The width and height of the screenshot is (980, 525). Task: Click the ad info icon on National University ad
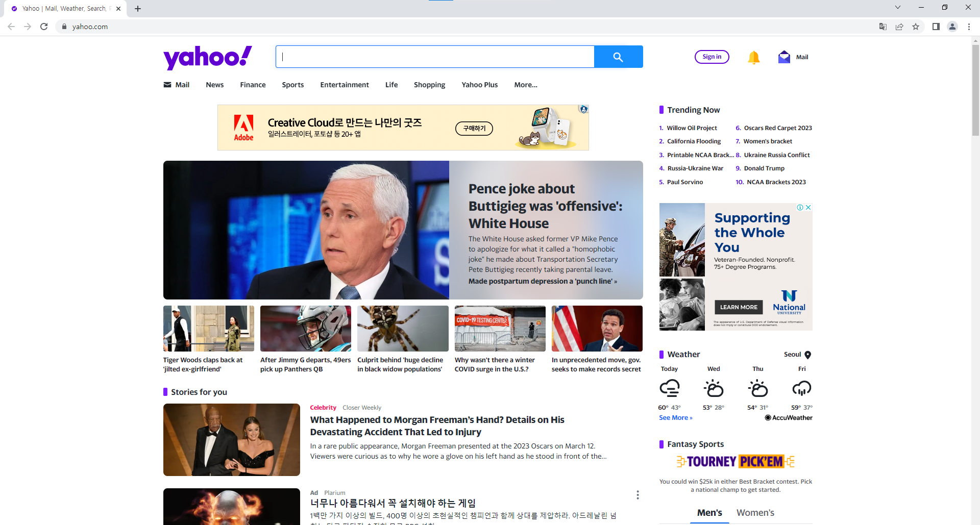click(x=800, y=207)
